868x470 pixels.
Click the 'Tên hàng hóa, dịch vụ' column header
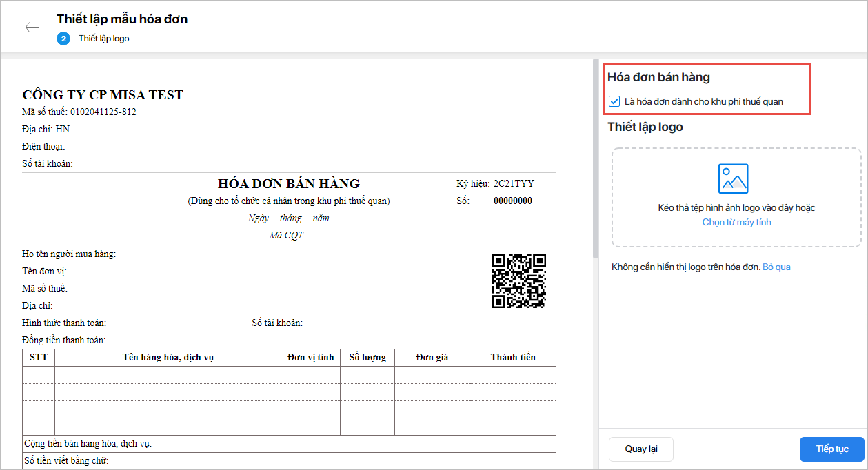coord(168,357)
